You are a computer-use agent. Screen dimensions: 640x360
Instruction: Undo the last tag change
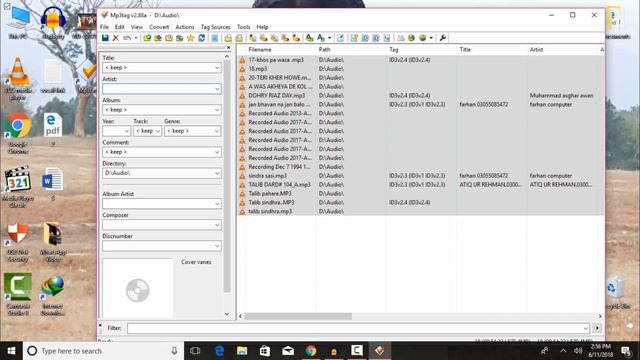click(x=127, y=38)
